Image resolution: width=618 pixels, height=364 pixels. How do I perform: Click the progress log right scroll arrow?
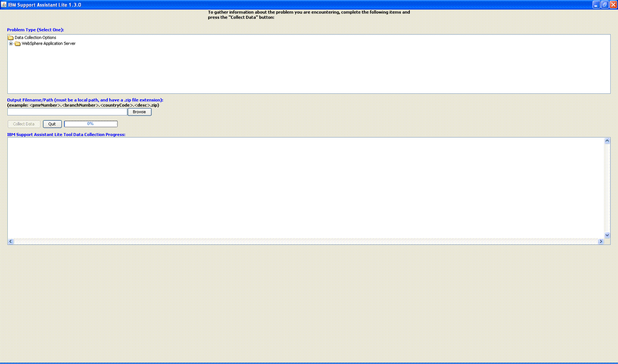click(x=601, y=241)
